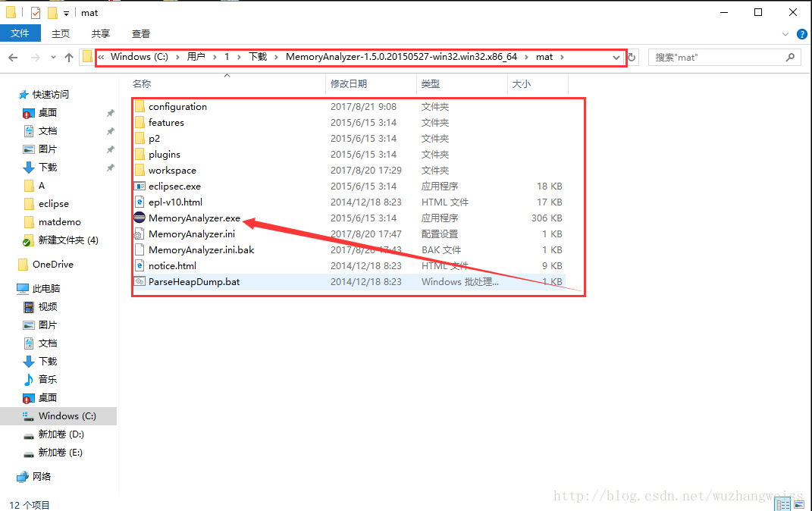The height and width of the screenshot is (511, 812).
Task: Expand the chevron after mat breadcrumb
Action: click(x=562, y=57)
